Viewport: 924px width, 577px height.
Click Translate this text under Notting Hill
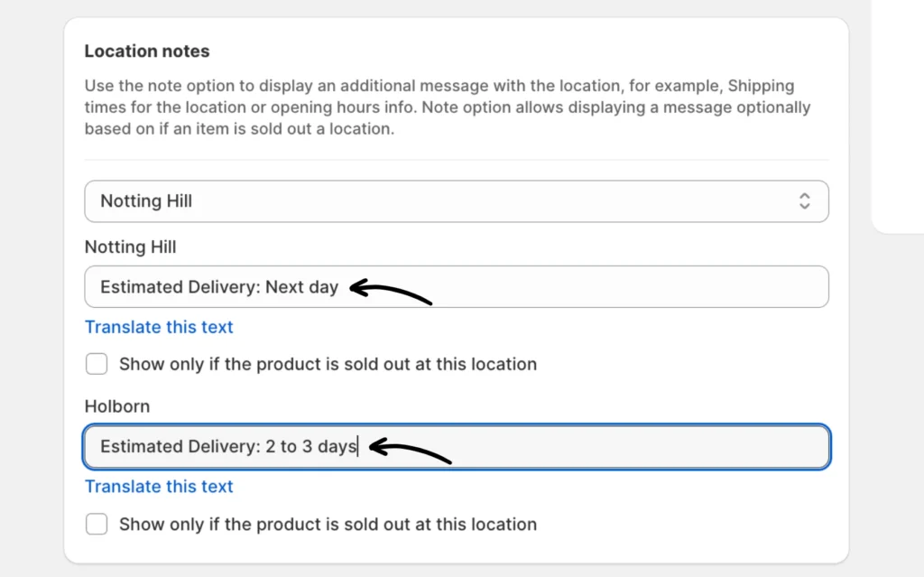[159, 327]
